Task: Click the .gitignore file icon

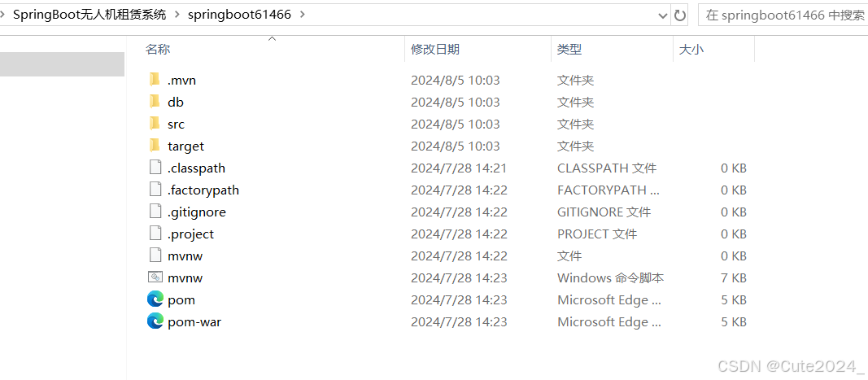Action: click(x=155, y=212)
